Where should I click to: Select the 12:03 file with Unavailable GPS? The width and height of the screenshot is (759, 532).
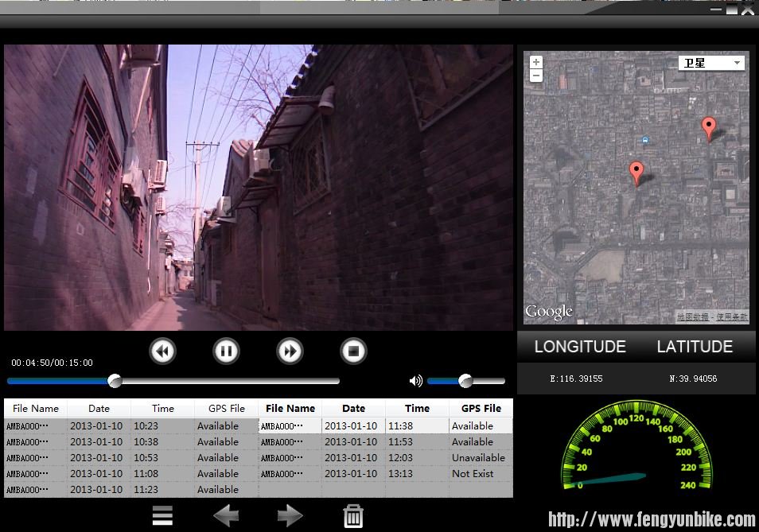pyautogui.click(x=386, y=458)
